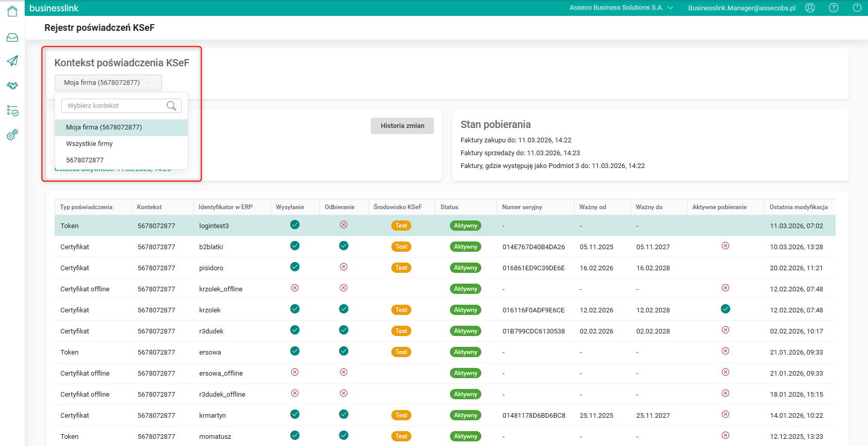Open the settings gears icon in sidebar

point(12,135)
